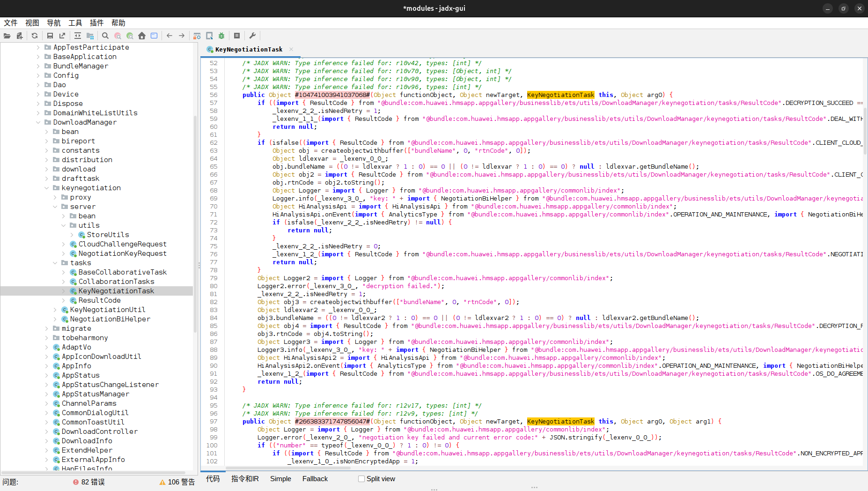The width and height of the screenshot is (868, 491).
Task: Open quark engine toolbar icon
Action: (209, 36)
